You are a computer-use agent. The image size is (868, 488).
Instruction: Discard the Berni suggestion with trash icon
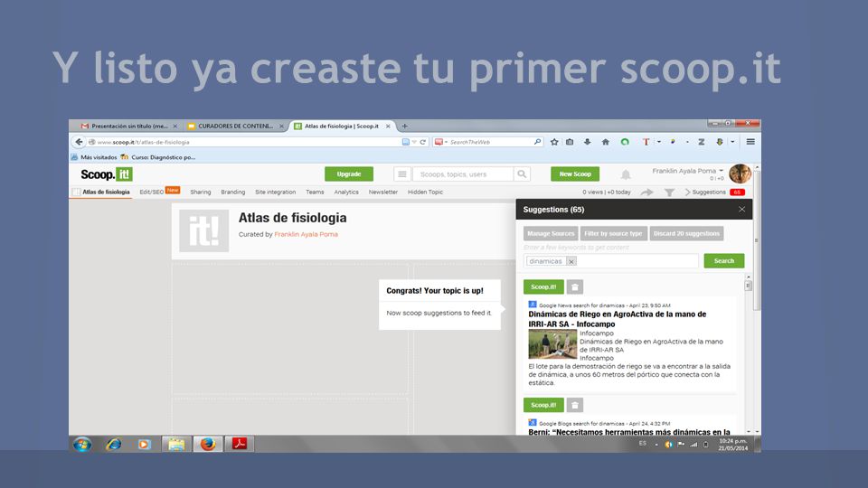pyautogui.click(x=575, y=405)
